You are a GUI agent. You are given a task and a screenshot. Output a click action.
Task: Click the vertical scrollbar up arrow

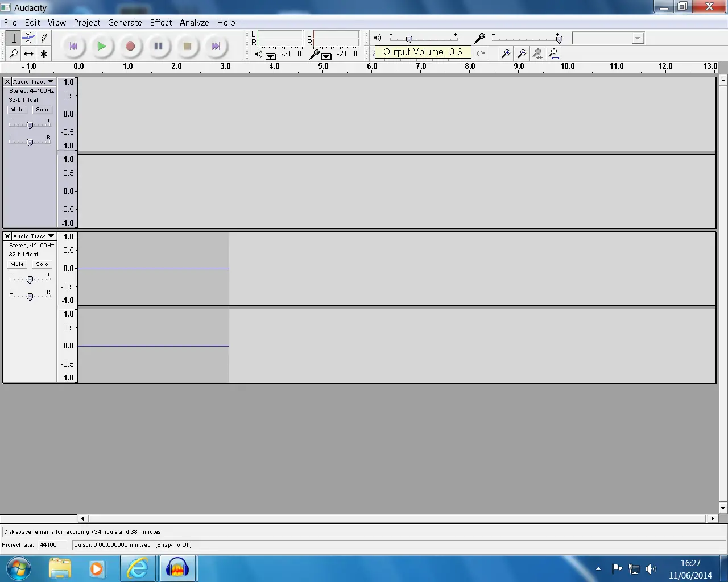click(723, 80)
